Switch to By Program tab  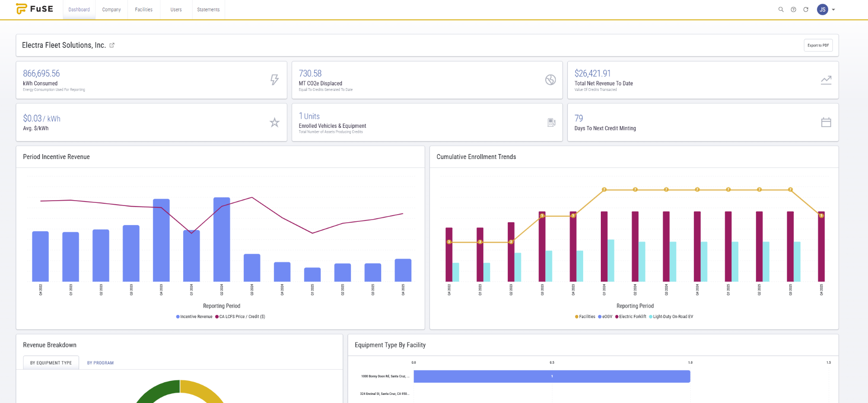[x=100, y=363]
